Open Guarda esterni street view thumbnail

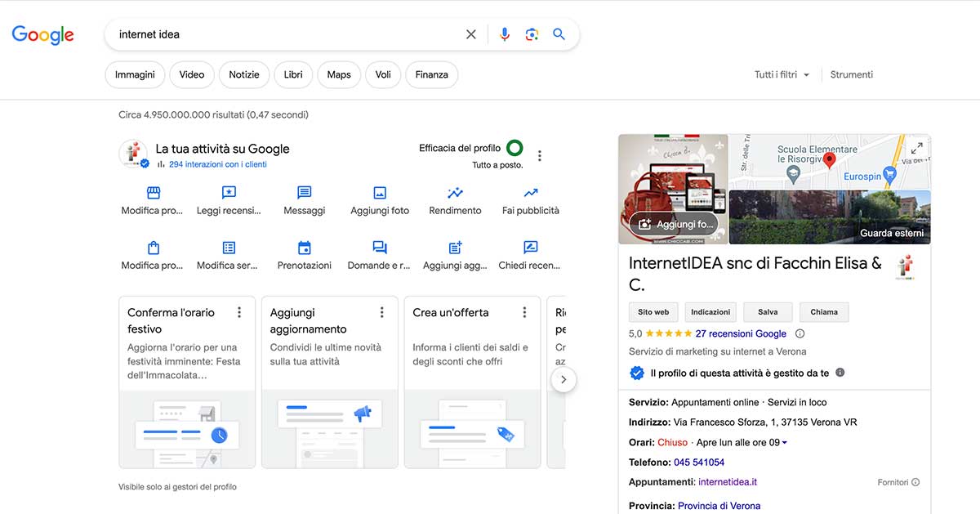pyautogui.click(x=830, y=217)
